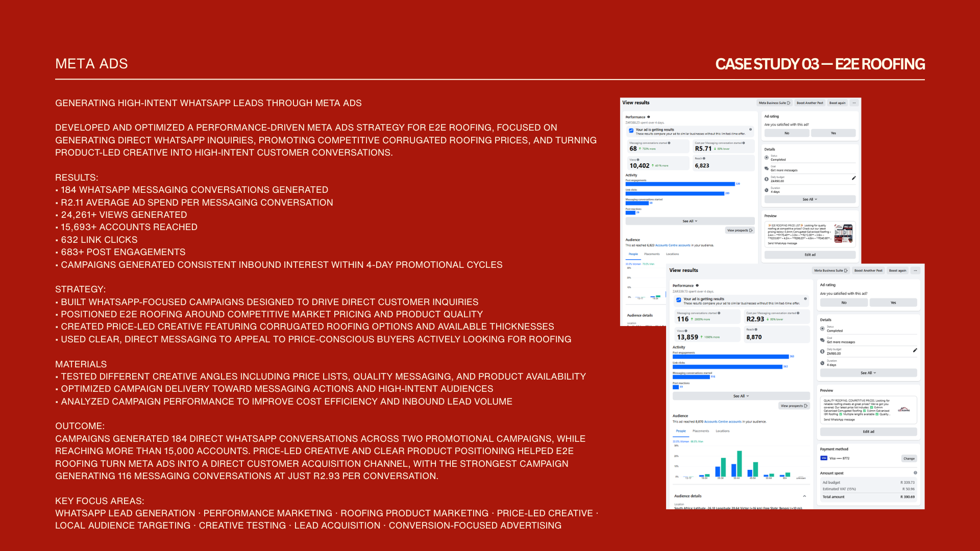Select Locations tab under the 8,870 audience
The image size is (980, 551).
[x=722, y=431]
